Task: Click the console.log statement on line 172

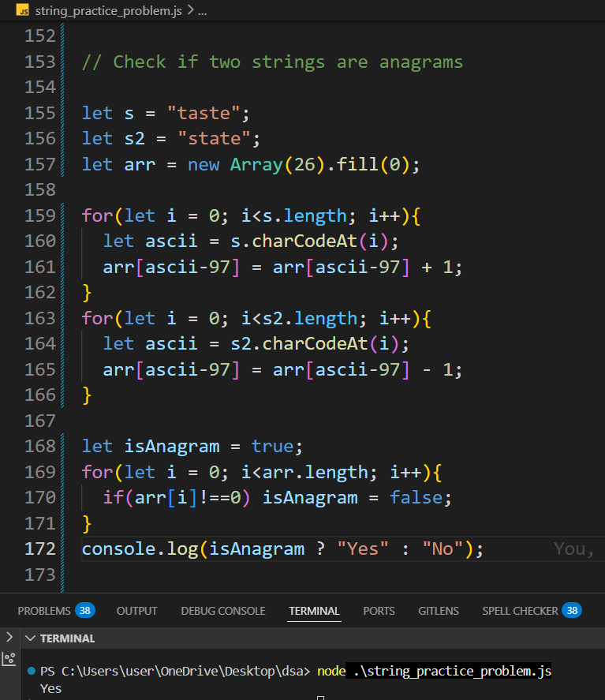Action: (x=282, y=549)
